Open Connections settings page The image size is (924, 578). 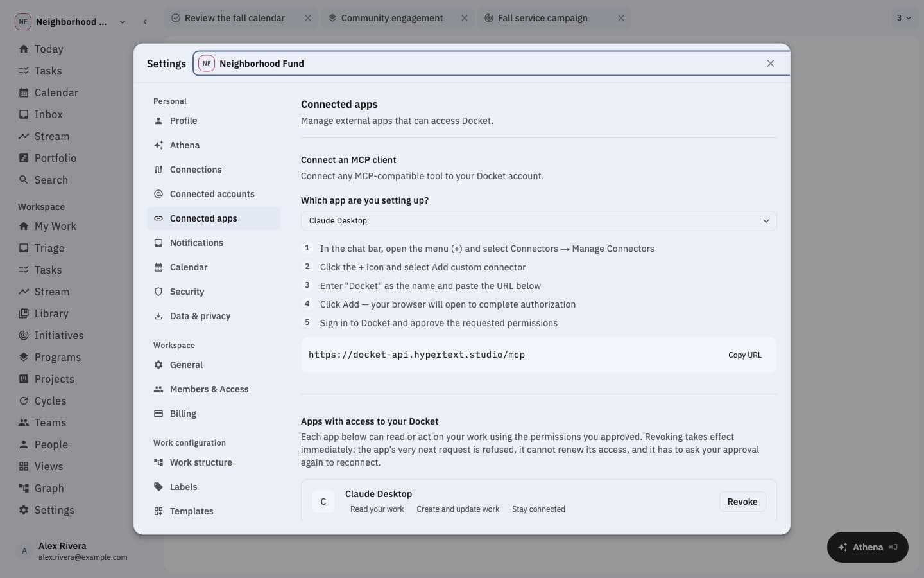click(x=213, y=170)
